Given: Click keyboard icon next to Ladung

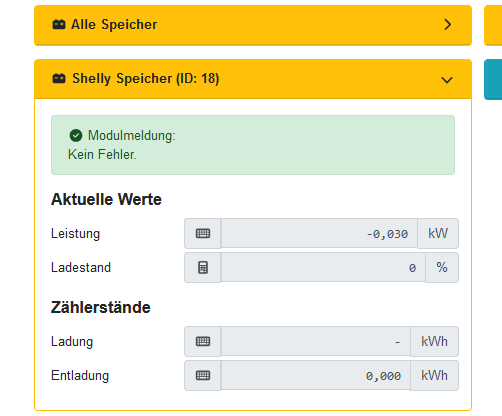Looking at the screenshot, I should [x=203, y=341].
